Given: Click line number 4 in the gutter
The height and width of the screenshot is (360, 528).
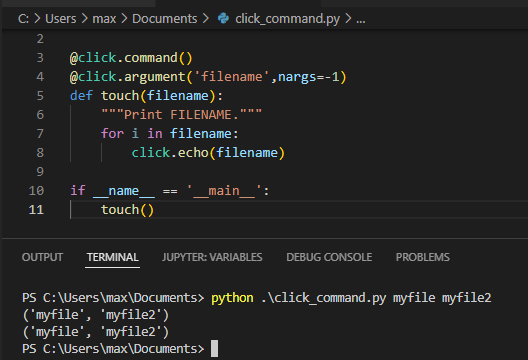Looking at the screenshot, I should pyautogui.click(x=40, y=76).
